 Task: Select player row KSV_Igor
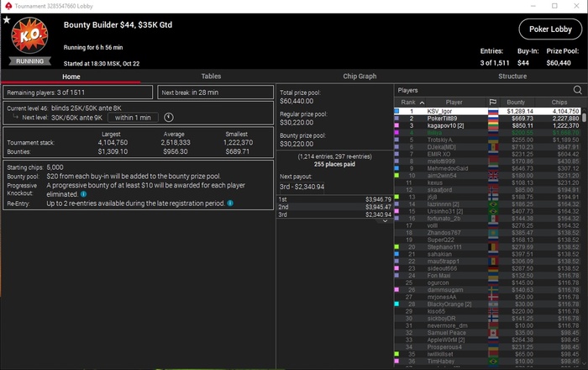(487, 111)
